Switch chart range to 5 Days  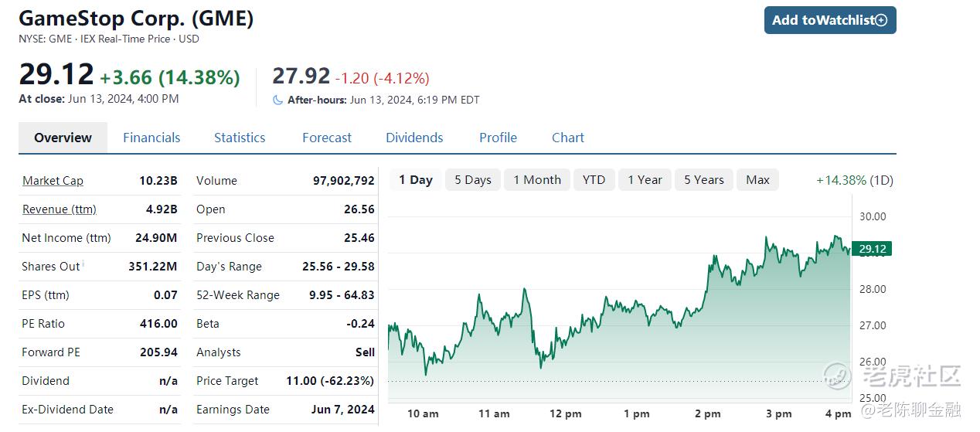pos(473,180)
